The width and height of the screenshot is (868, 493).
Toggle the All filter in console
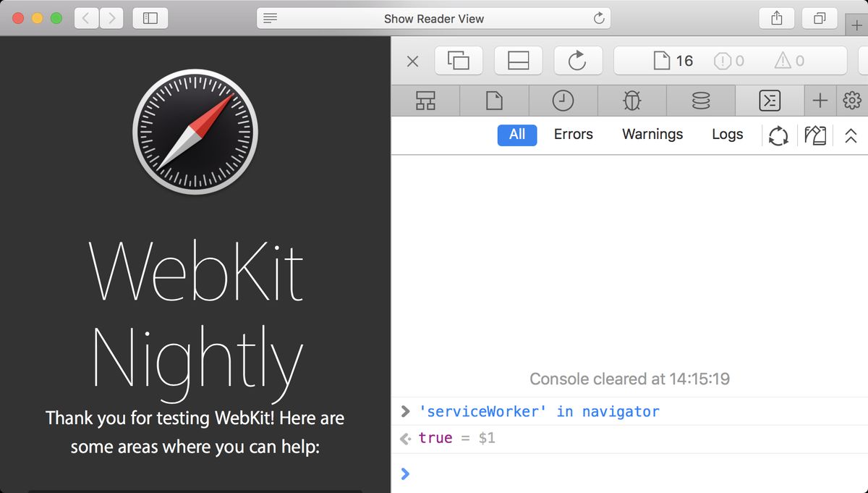[516, 135]
